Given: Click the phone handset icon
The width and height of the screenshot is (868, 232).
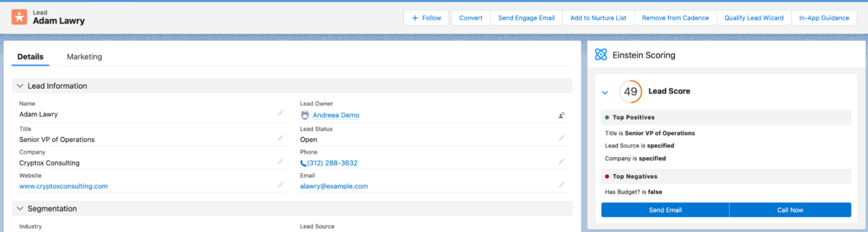Looking at the screenshot, I should pos(303,163).
